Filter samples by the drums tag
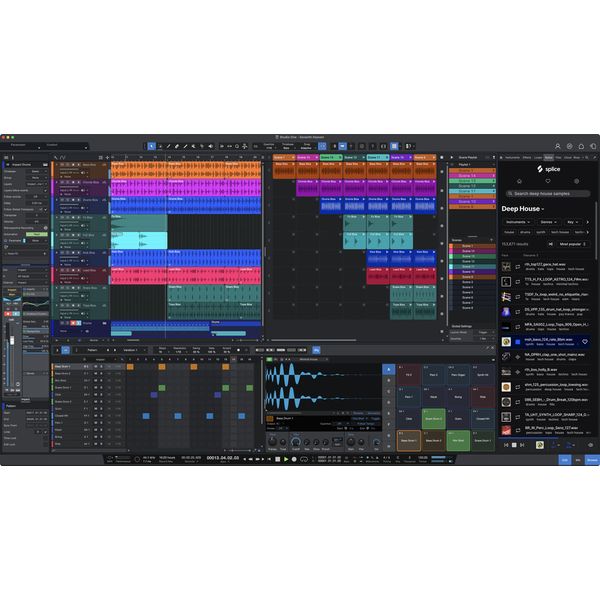Screen dimensions: 600x600 (x=527, y=232)
